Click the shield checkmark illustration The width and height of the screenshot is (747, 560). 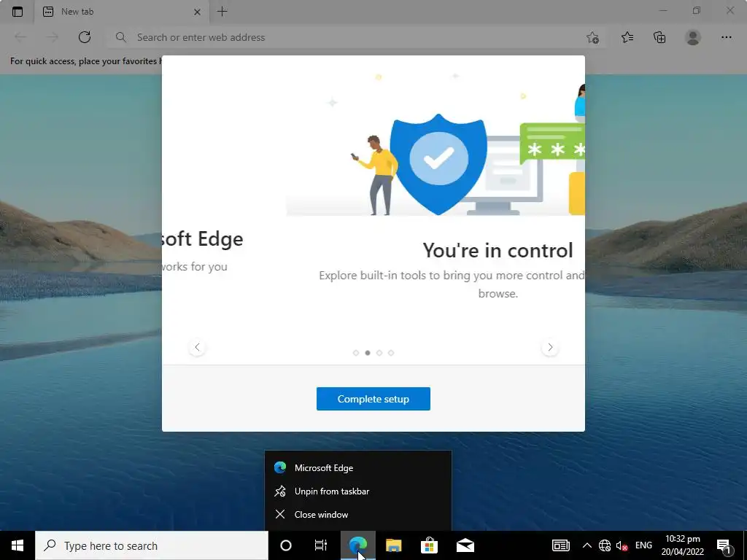click(438, 164)
